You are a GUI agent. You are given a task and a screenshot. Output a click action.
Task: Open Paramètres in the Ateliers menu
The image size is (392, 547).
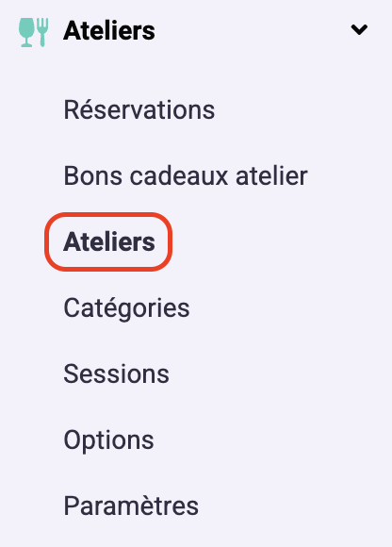(x=131, y=506)
